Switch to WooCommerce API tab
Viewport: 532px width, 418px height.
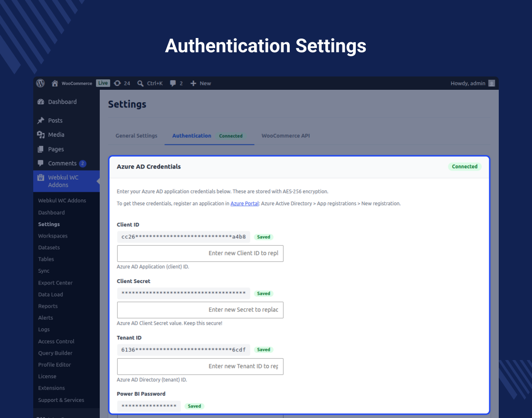(x=285, y=136)
